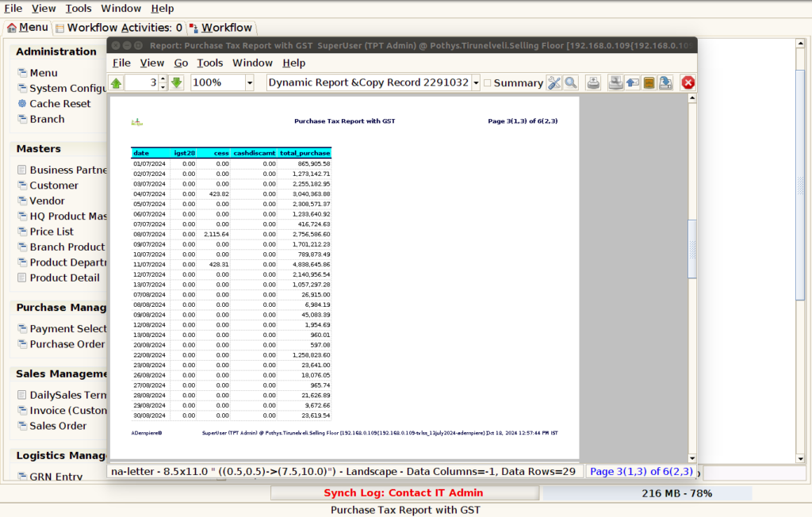This screenshot has height=517, width=812.
Task: Switch to the Workflow tab
Action: tap(220, 28)
